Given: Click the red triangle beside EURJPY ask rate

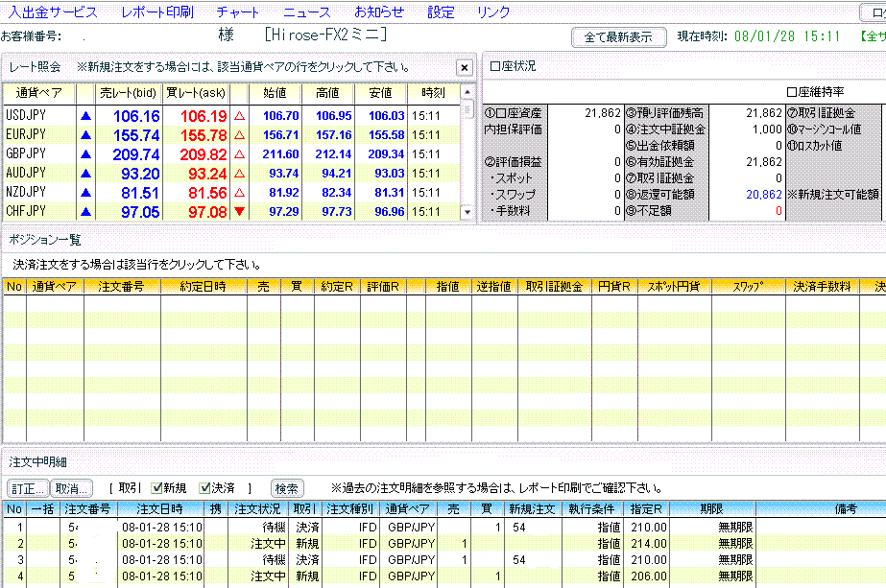Looking at the screenshot, I should tap(240, 135).
